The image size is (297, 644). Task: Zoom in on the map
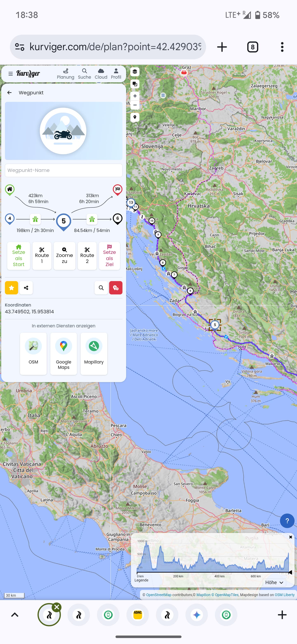tap(135, 96)
